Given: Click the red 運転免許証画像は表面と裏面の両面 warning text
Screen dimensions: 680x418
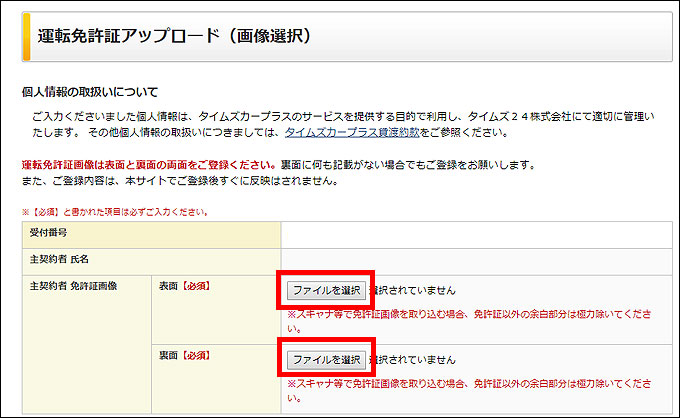Looking at the screenshot, I should (149, 165).
